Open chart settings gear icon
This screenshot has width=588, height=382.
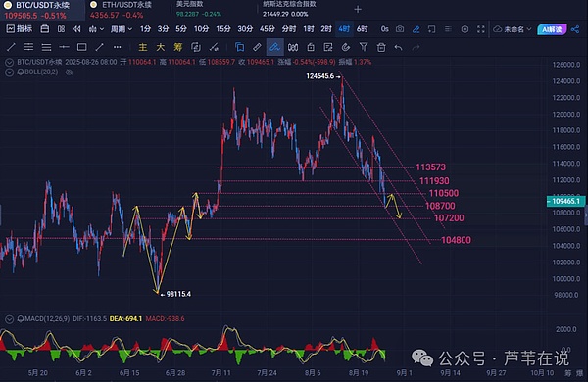pos(465,29)
